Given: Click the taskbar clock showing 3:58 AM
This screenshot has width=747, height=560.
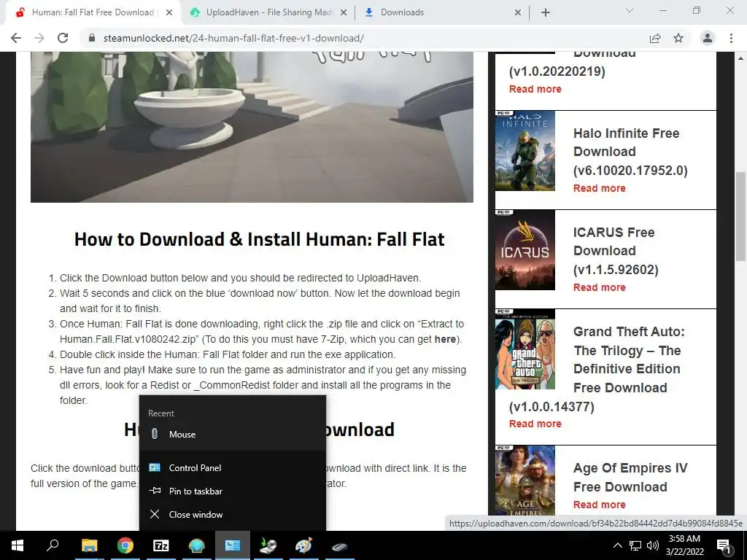Looking at the screenshot, I should [684, 545].
